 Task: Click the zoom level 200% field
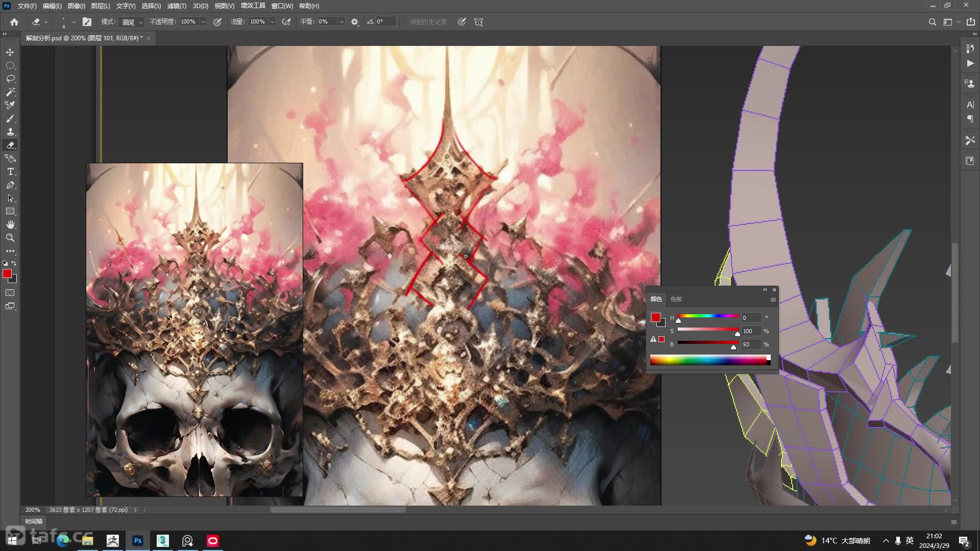point(33,510)
